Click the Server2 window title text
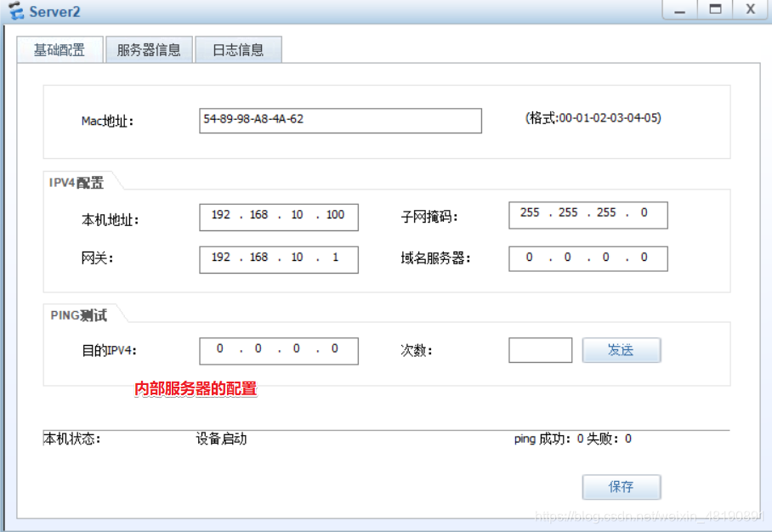This screenshot has width=772, height=532. coord(54,11)
